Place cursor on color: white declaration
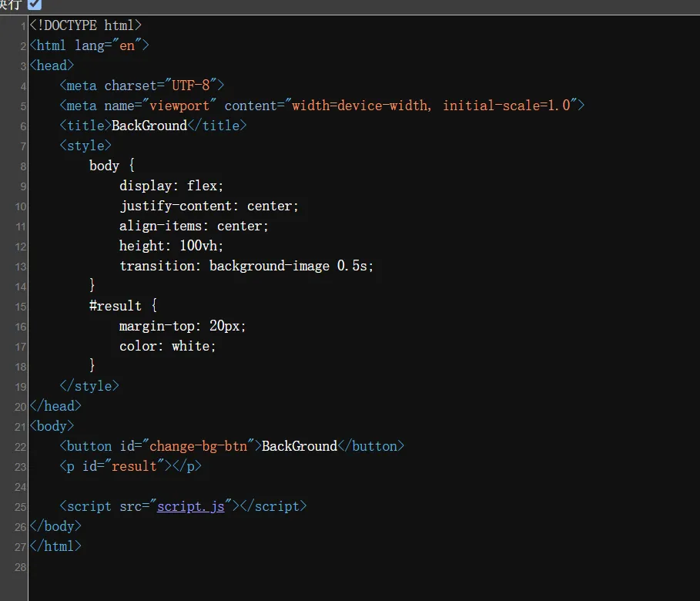The image size is (700, 601). (167, 346)
